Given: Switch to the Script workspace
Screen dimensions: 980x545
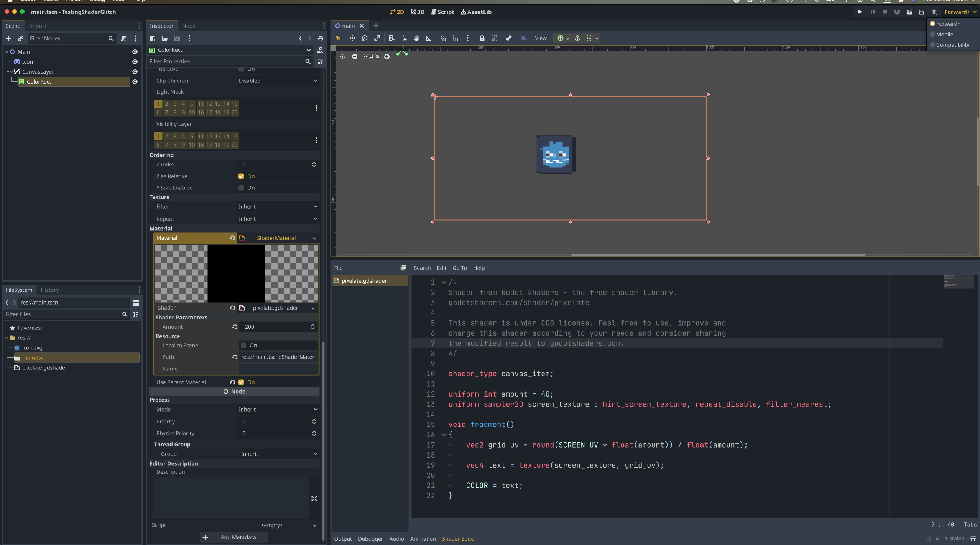Looking at the screenshot, I should [x=442, y=12].
